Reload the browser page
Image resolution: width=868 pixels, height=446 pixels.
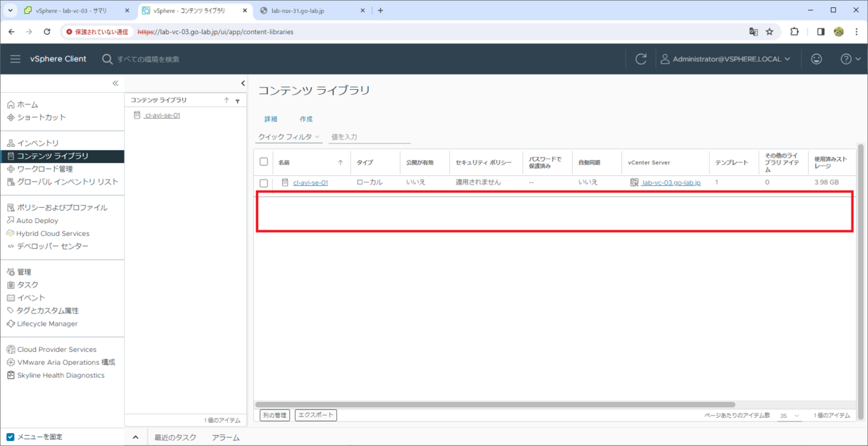(47, 32)
